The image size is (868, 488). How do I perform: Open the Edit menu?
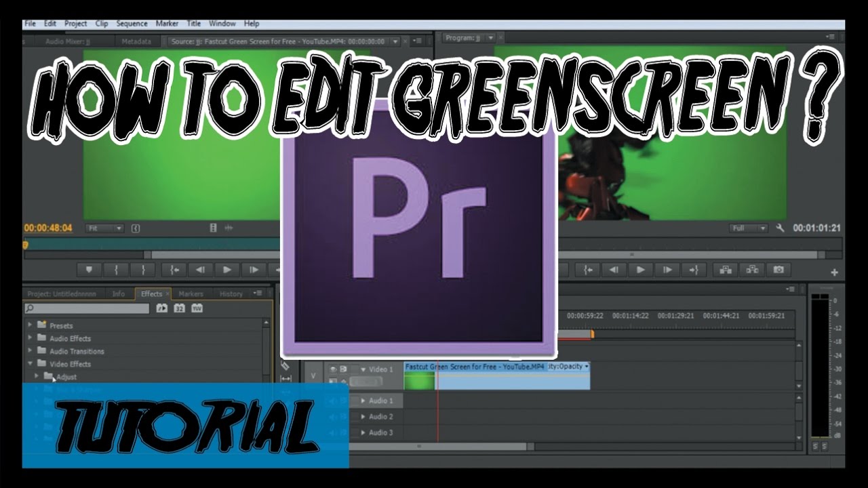(x=50, y=24)
